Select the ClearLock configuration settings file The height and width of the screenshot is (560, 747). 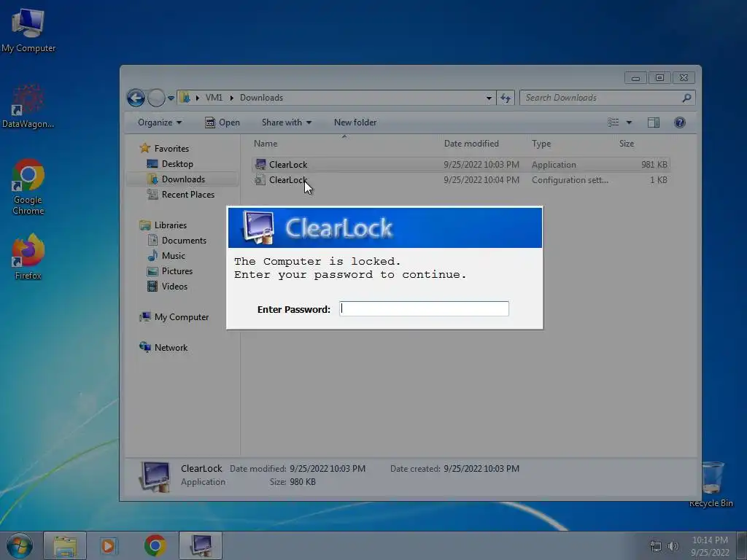[x=461, y=180]
